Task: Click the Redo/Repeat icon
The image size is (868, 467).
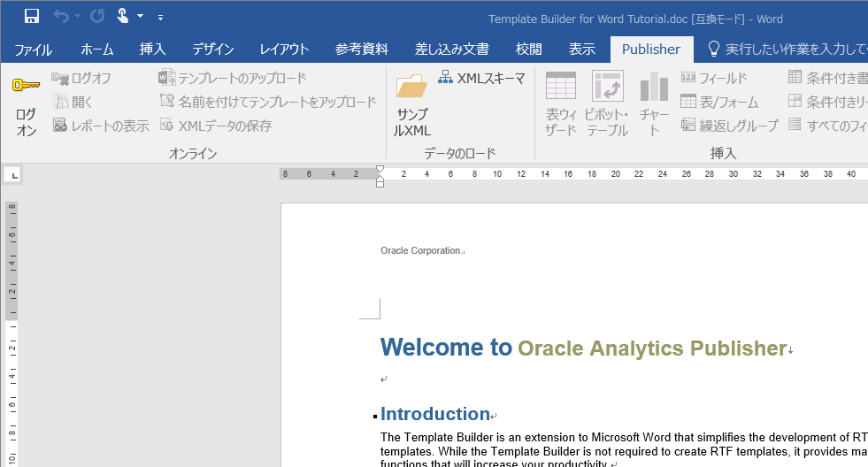Action: [97, 17]
